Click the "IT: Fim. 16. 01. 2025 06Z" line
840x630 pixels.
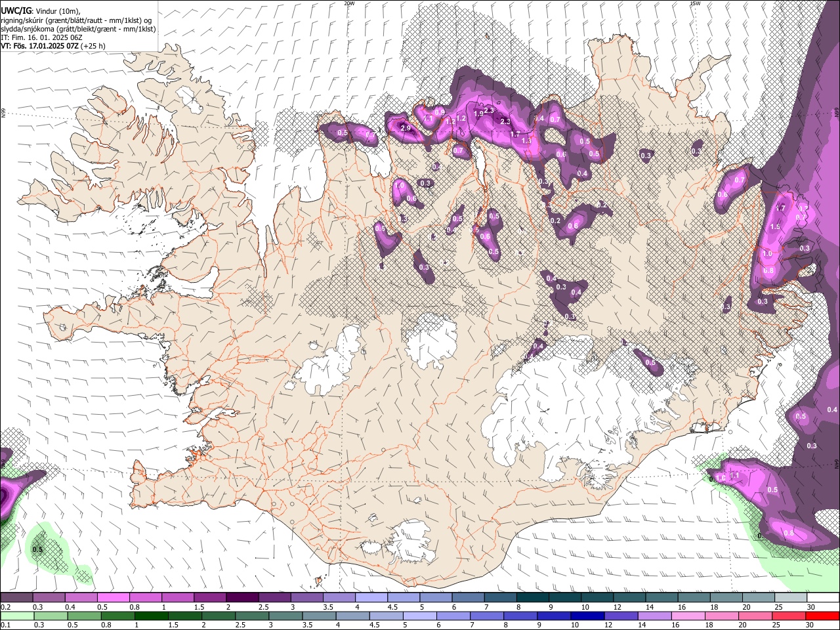pos(41,37)
